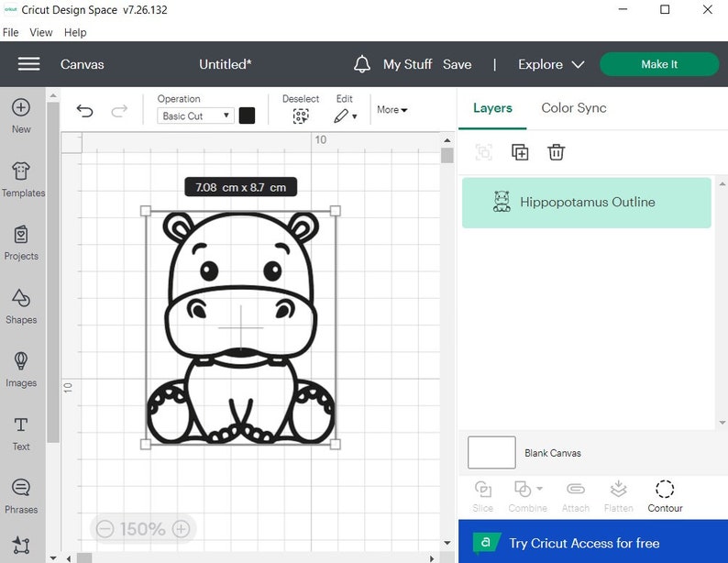Click the Deselect icon

pyautogui.click(x=301, y=116)
